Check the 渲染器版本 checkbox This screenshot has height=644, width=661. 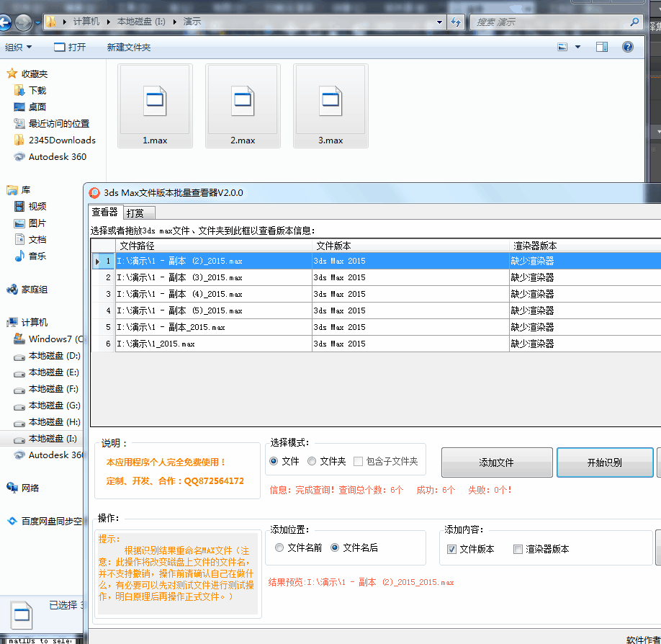click(x=518, y=549)
